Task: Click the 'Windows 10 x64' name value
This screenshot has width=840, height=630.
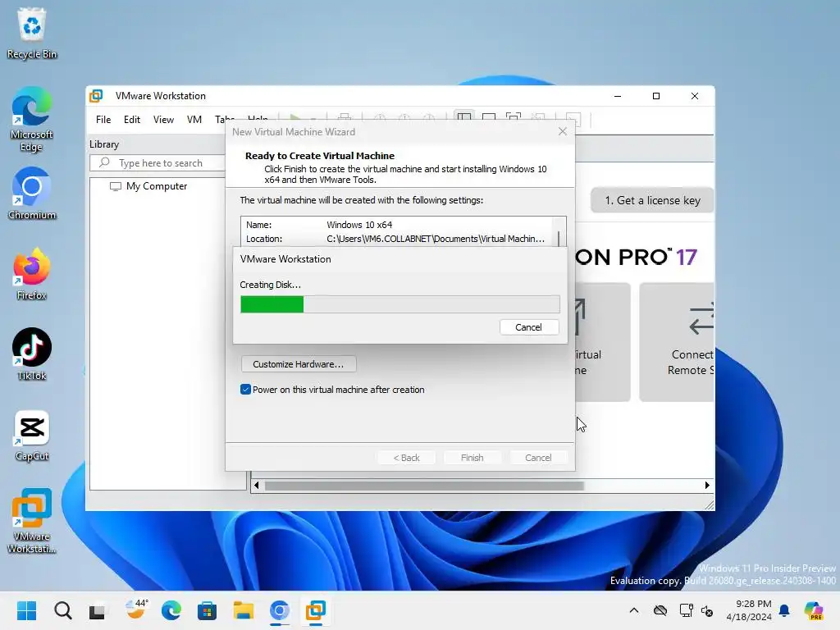Action: coord(359,225)
